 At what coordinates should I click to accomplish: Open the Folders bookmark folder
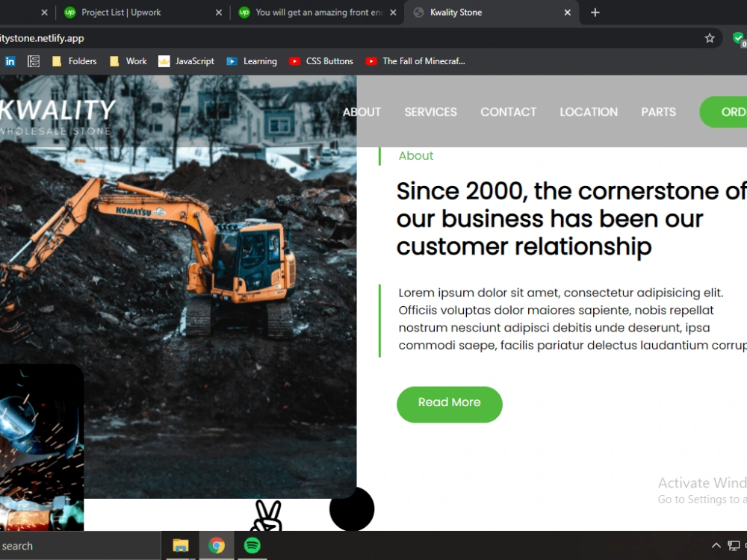[x=74, y=61]
